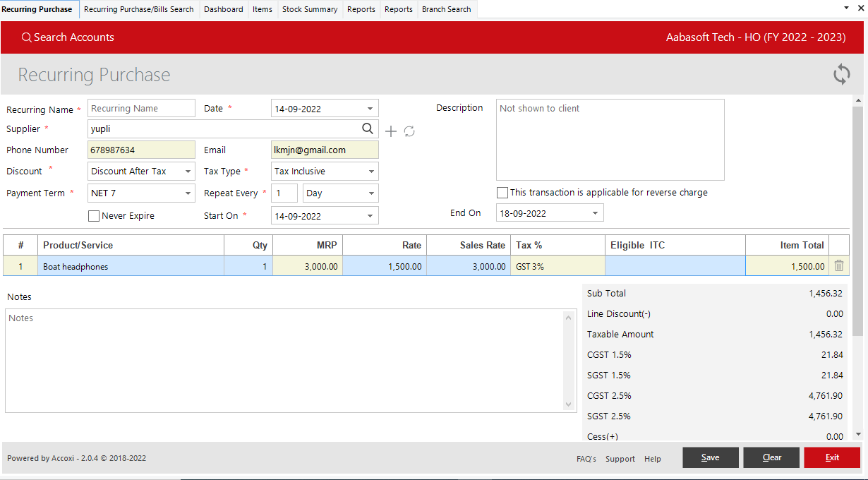Image resolution: width=868 pixels, height=480 pixels.
Task: Click the GST 3% tax cell
Action: pyautogui.click(x=557, y=266)
